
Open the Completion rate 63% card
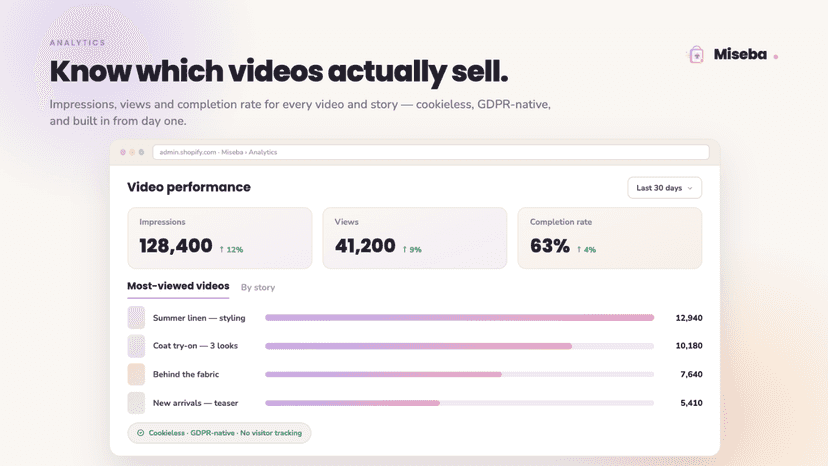tap(609, 238)
